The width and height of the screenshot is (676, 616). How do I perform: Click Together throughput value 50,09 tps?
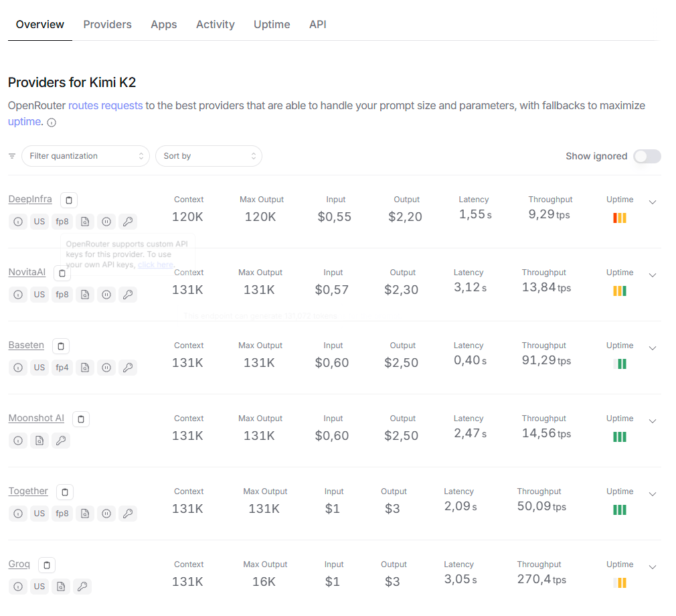(x=541, y=506)
